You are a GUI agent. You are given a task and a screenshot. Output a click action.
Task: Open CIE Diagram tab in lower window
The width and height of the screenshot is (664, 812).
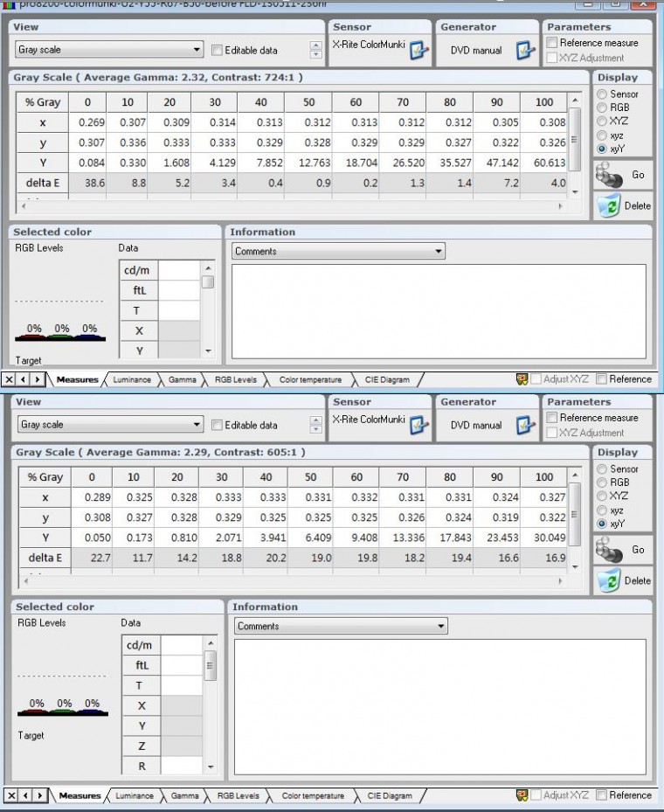(x=390, y=795)
